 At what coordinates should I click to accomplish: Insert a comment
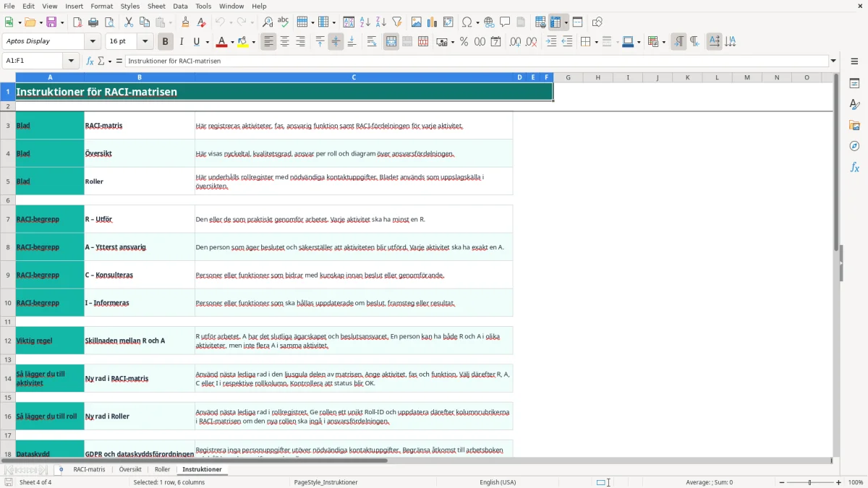click(x=505, y=22)
